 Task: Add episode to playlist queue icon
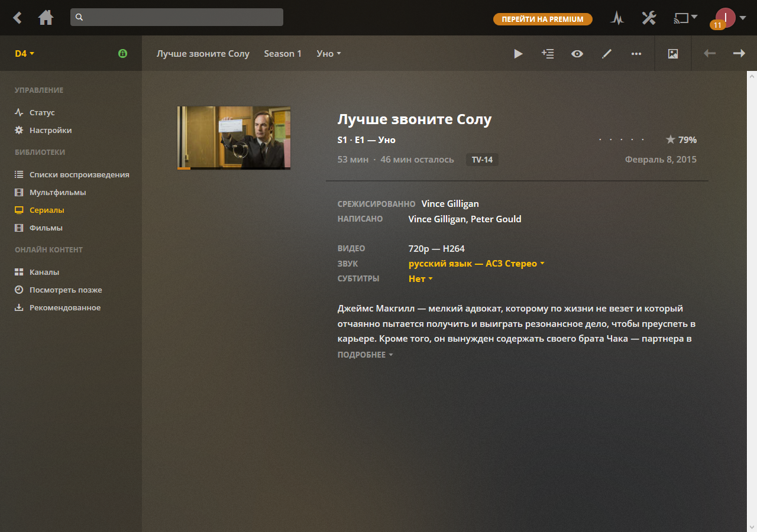[548, 54]
